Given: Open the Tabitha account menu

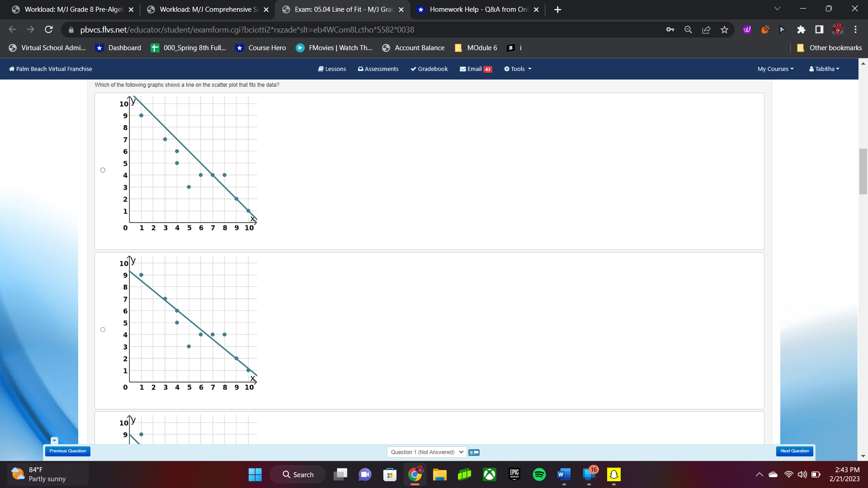Looking at the screenshot, I should coord(824,69).
